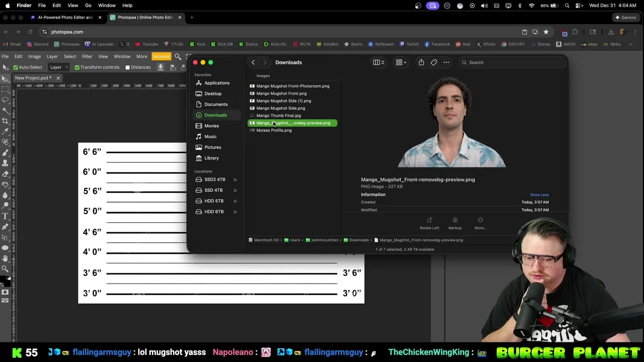The width and height of the screenshot is (644, 362).
Task: Select the Type tool
Action: point(6,216)
